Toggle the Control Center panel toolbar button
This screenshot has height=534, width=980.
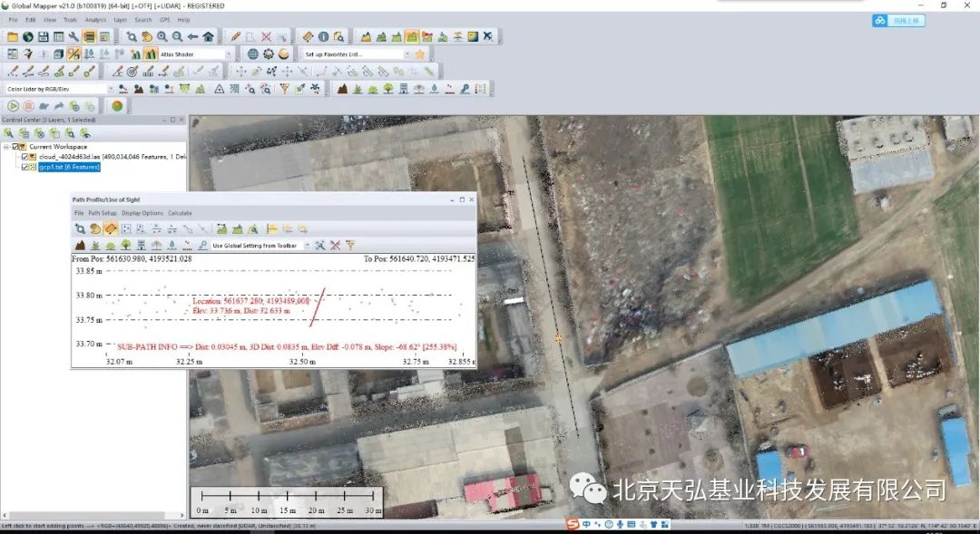pos(89,37)
